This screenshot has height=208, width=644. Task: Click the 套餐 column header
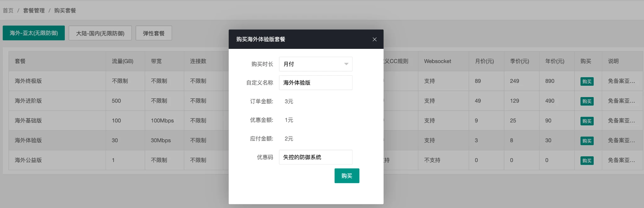point(20,61)
